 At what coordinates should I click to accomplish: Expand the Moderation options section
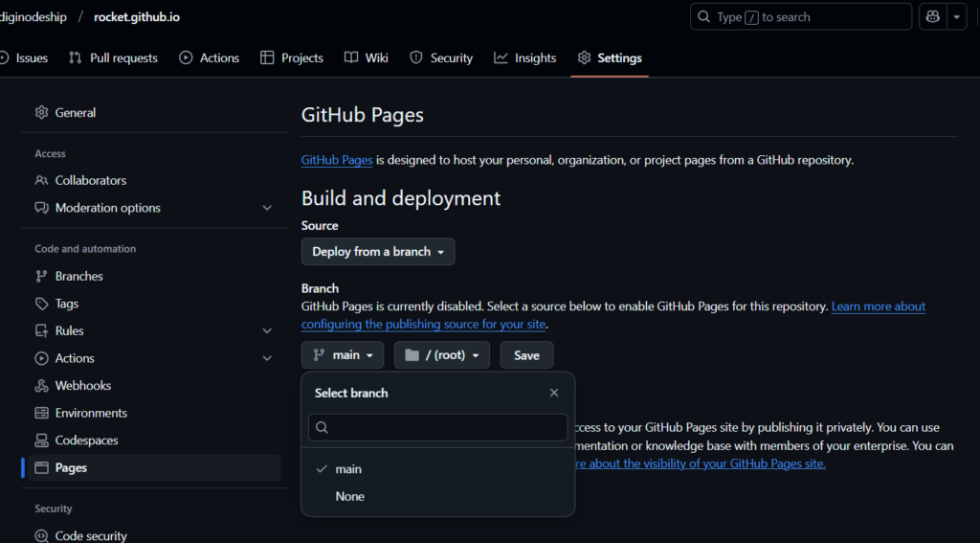267,208
